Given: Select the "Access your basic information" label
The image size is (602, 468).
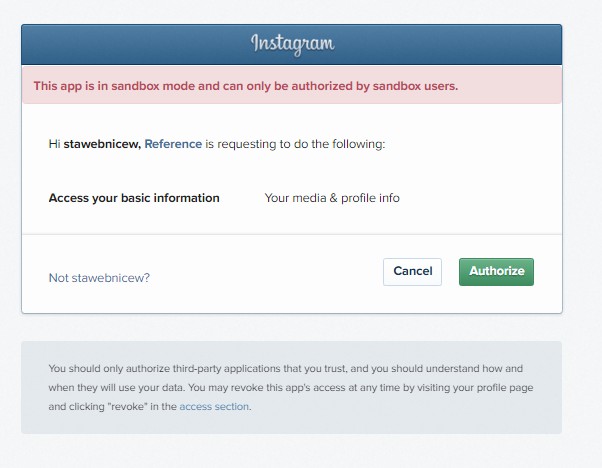Looking at the screenshot, I should [x=134, y=198].
